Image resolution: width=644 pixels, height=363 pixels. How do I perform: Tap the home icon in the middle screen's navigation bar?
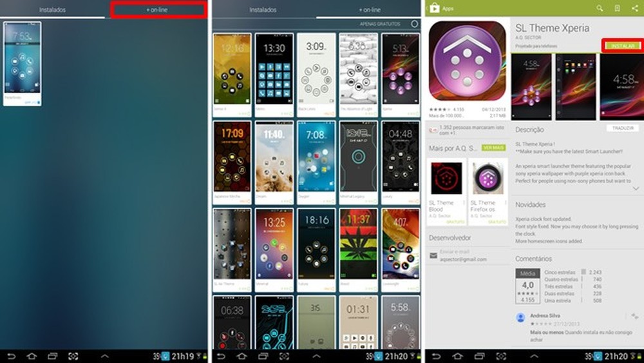[x=242, y=356]
